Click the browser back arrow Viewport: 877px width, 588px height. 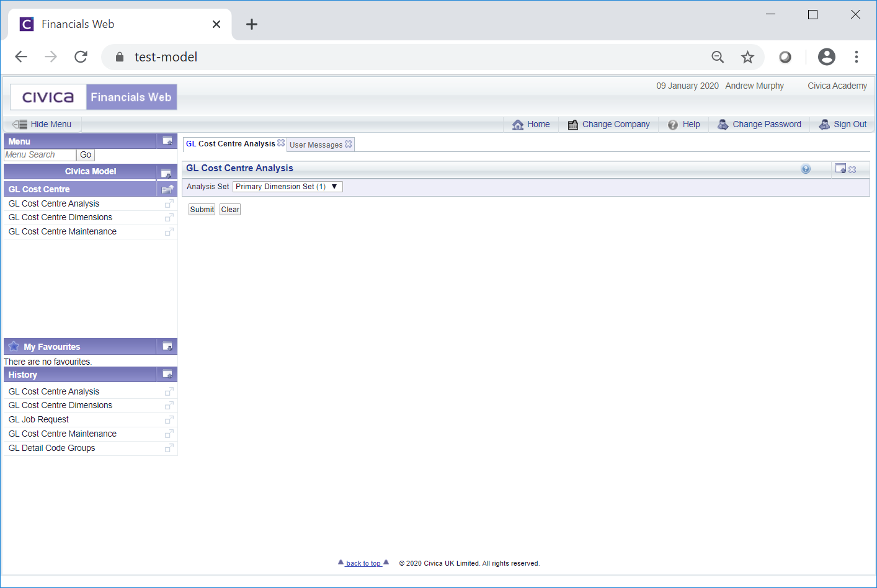[x=21, y=57]
